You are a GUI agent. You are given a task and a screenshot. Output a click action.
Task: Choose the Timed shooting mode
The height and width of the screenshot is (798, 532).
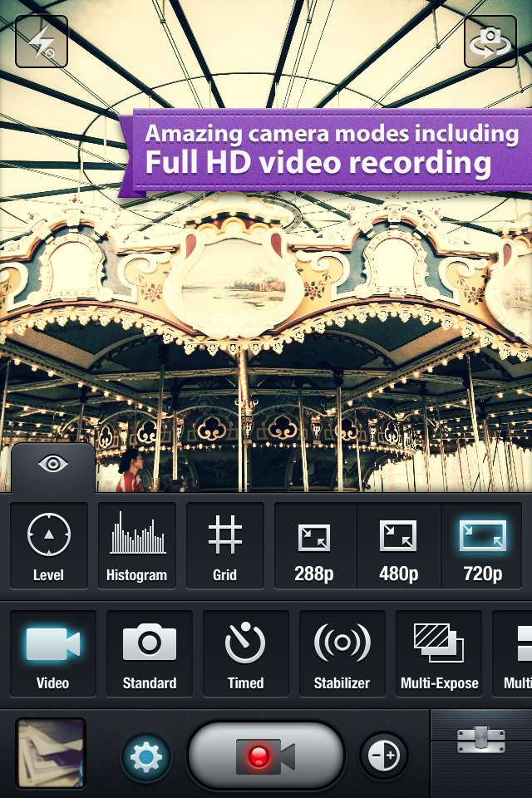[x=246, y=654]
